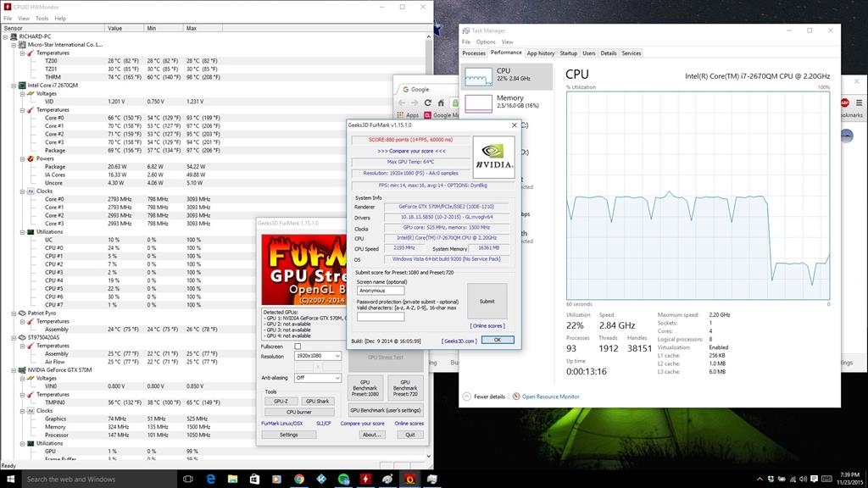Switch to FurMark on the taskbar

pyautogui.click(x=409, y=480)
